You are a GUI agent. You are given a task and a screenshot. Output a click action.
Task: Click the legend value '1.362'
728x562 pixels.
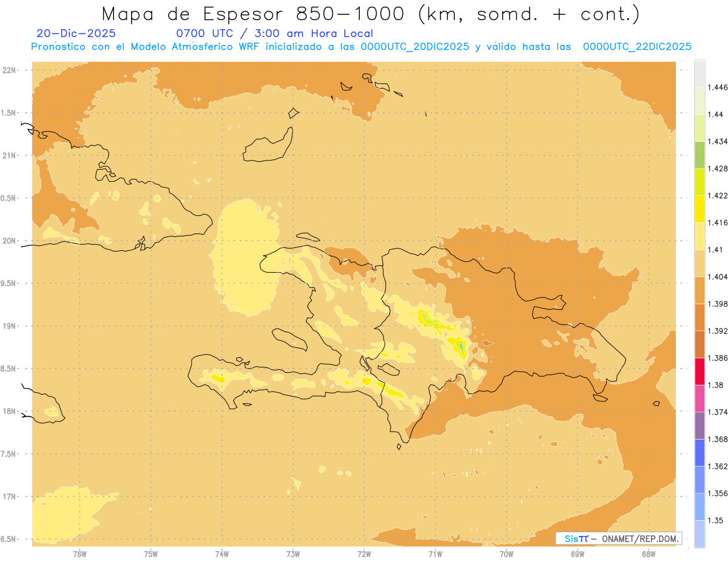[x=717, y=466]
